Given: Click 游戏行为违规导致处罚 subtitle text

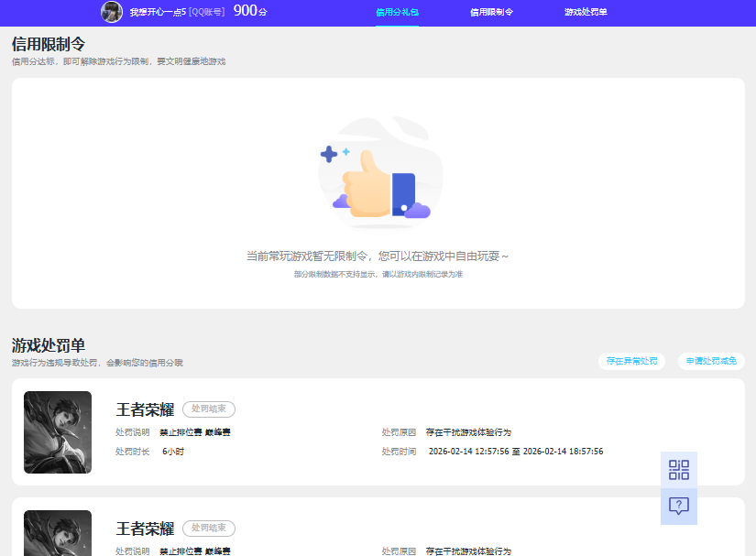Looking at the screenshot, I should (x=97, y=363).
